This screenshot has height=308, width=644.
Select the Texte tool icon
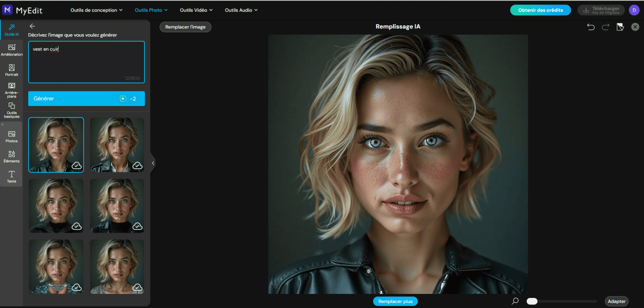coord(12,176)
